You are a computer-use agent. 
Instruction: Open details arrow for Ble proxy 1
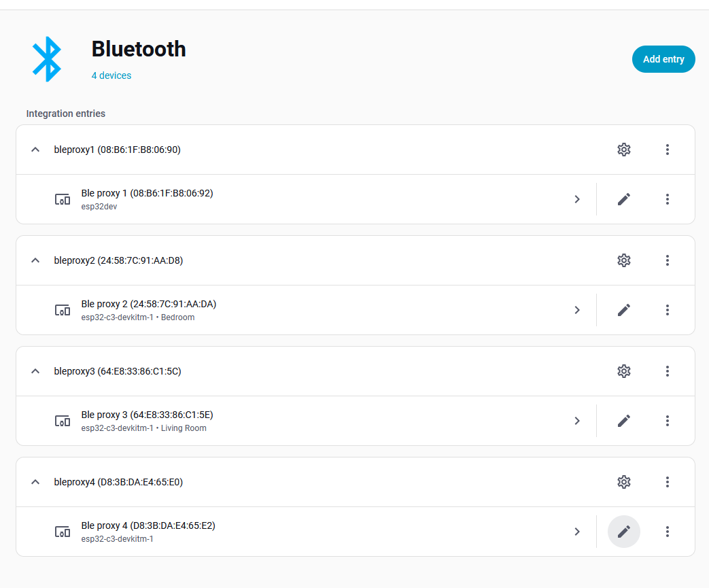(577, 199)
